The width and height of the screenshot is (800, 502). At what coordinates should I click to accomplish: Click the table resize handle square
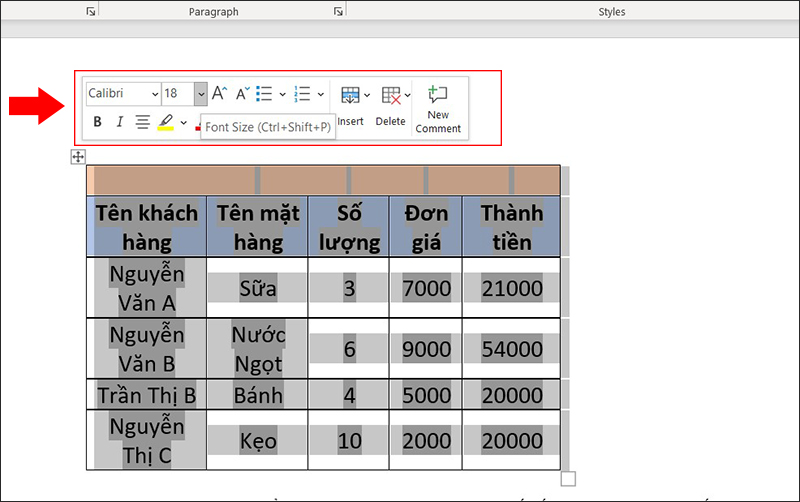tap(568, 479)
